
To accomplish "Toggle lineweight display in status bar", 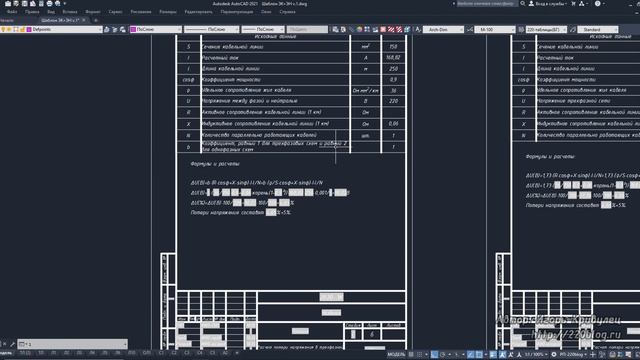I will click(x=493, y=355).
